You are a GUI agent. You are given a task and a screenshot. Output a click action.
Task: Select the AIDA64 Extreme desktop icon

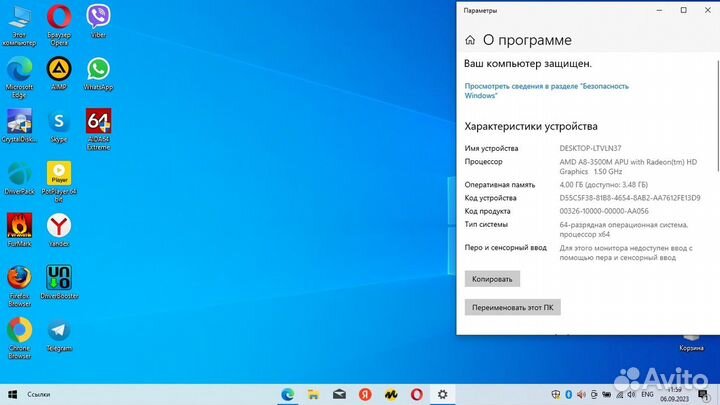click(x=98, y=130)
